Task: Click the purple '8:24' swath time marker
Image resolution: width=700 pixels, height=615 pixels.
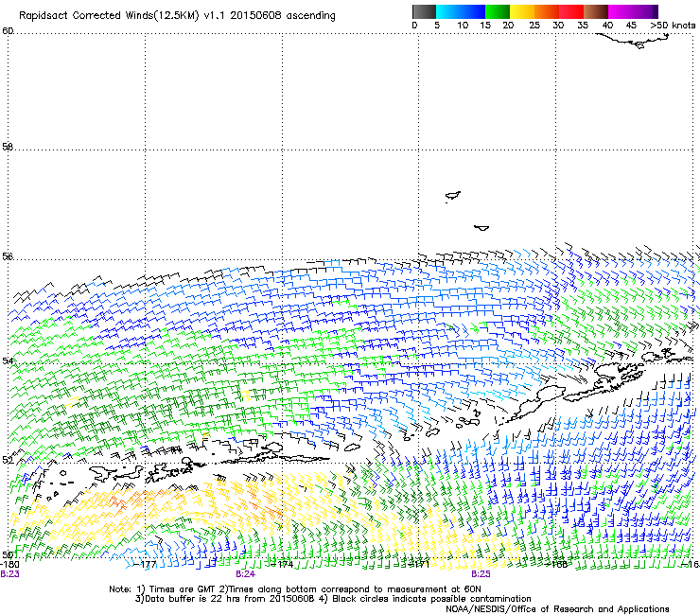Action: coord(246,574)
